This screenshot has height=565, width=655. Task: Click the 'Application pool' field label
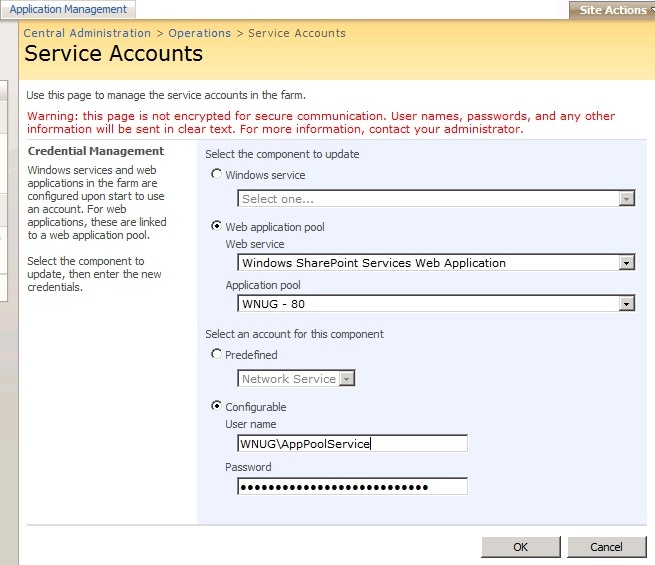(x=263, y=285)
